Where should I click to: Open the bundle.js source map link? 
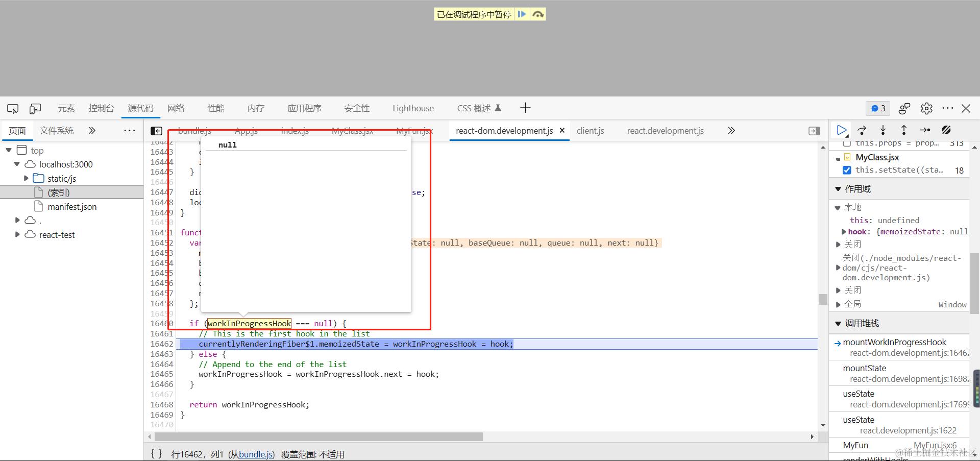(x=256, y=454)
